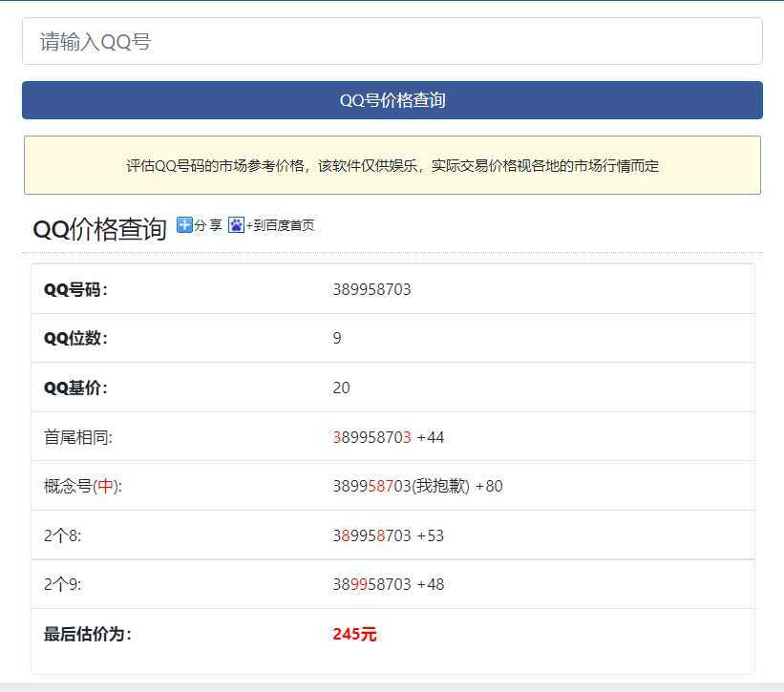Select the 2个9 row label

click(x=63, y=584)
